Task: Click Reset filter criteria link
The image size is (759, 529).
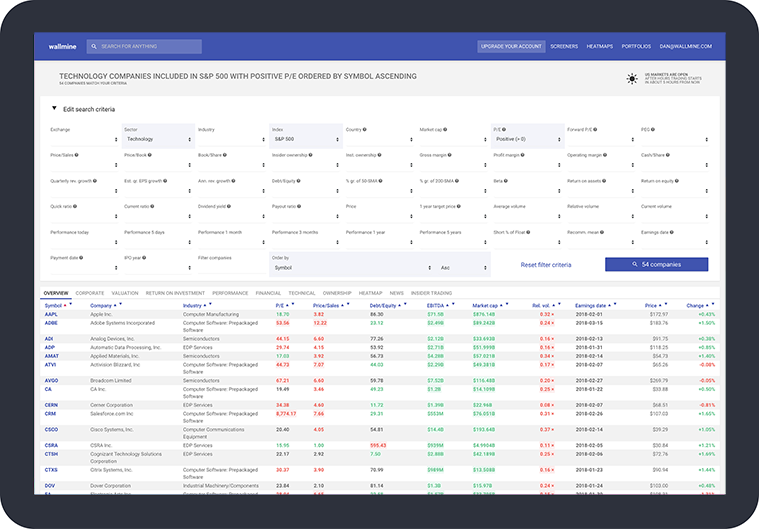Action: tap(546, 265)
